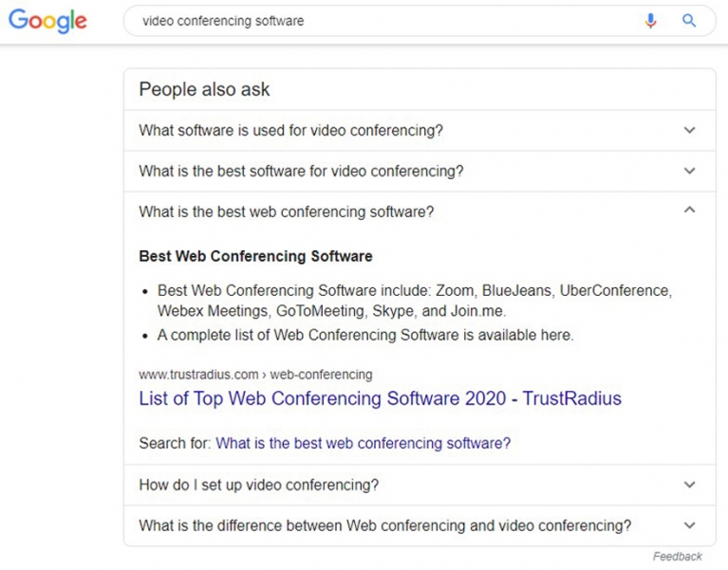
Task: Click the www.trustradius.com › web-conferencing URL
Action: coord(255,375)
